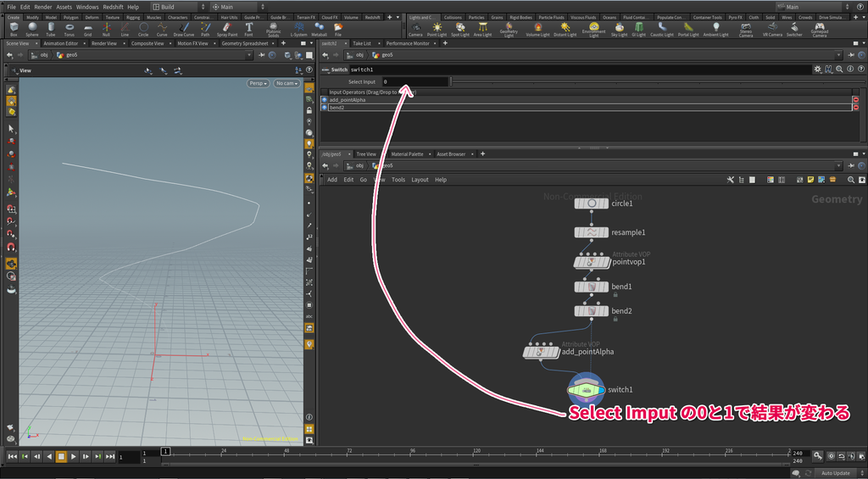Jump to last frame
This screenshot has height=479, width=868.
110,456
